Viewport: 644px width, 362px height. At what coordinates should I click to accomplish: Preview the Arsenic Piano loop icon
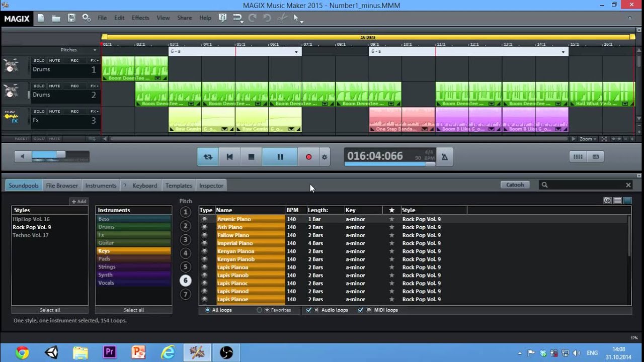tap(204, 219)
